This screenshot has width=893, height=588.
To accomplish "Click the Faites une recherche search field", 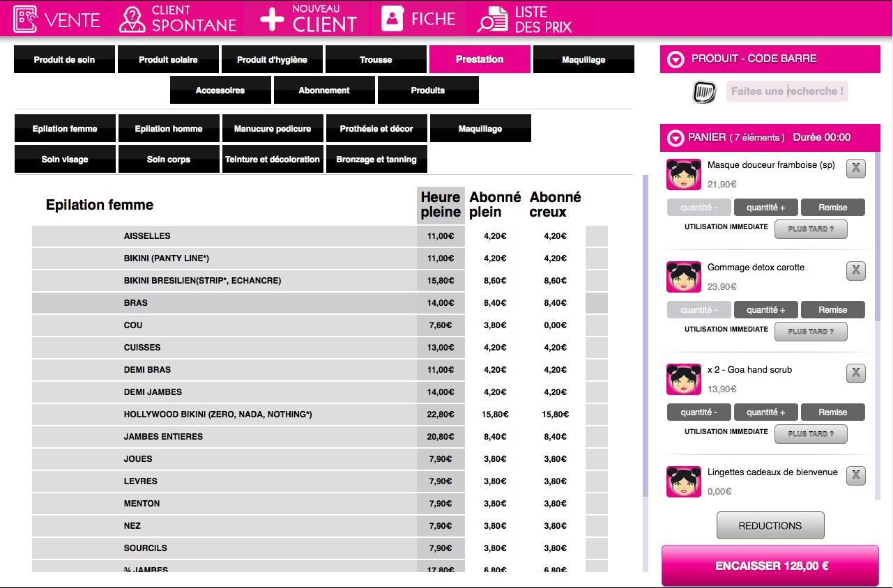I will point(787,91).
